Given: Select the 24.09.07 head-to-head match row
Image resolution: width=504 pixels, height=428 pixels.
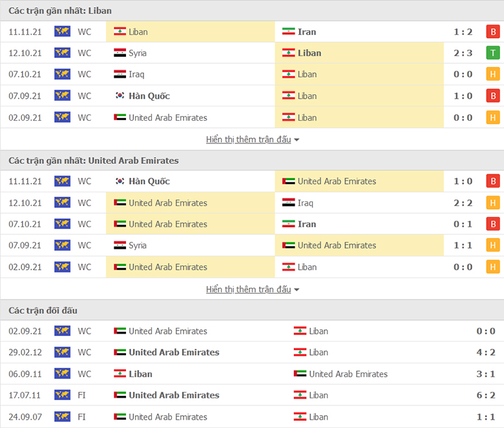Looking at the screenshot, I should coord(252,417).
